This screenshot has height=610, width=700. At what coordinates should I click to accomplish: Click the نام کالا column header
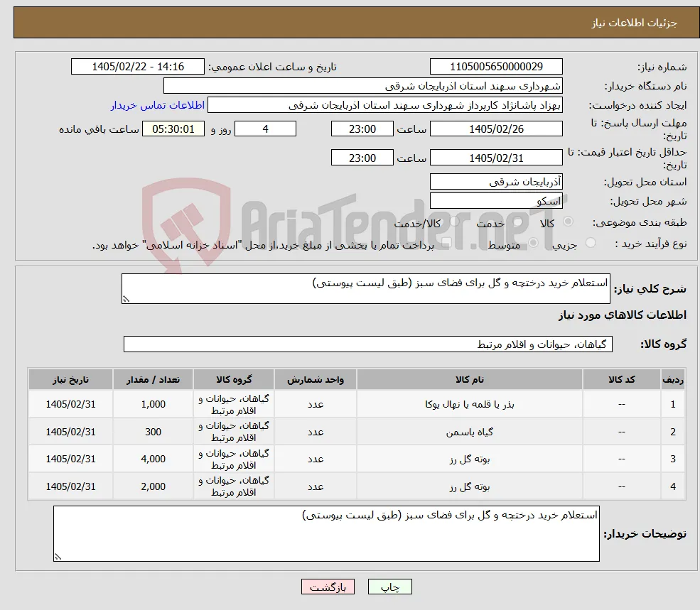click(x=469, y=379)
